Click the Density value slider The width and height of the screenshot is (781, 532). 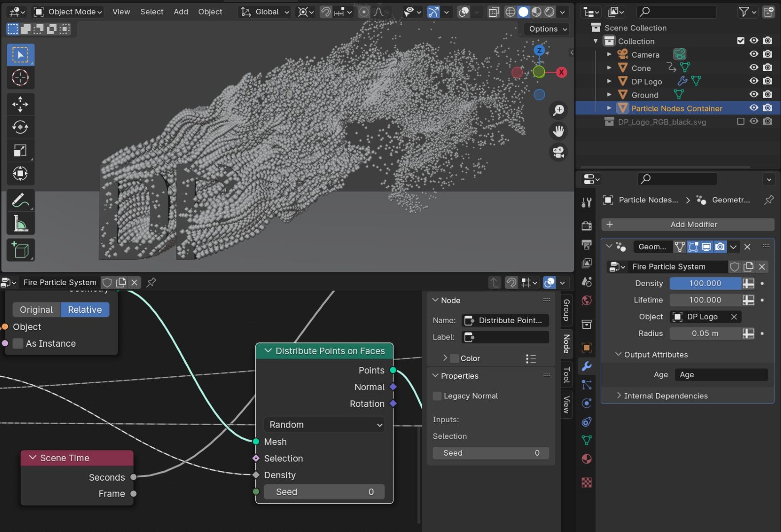pos(705,283)
